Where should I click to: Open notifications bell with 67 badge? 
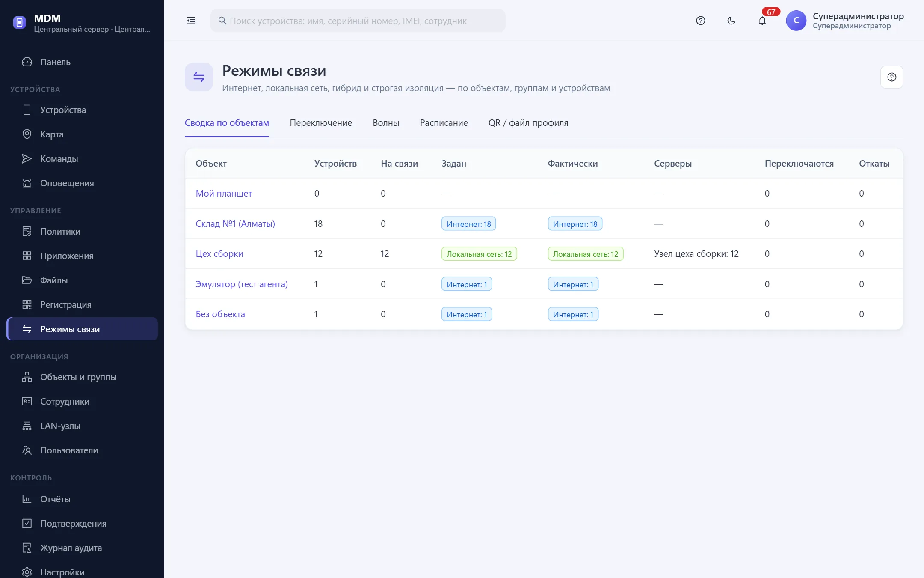pyautogui.click(x=762, y=21)
